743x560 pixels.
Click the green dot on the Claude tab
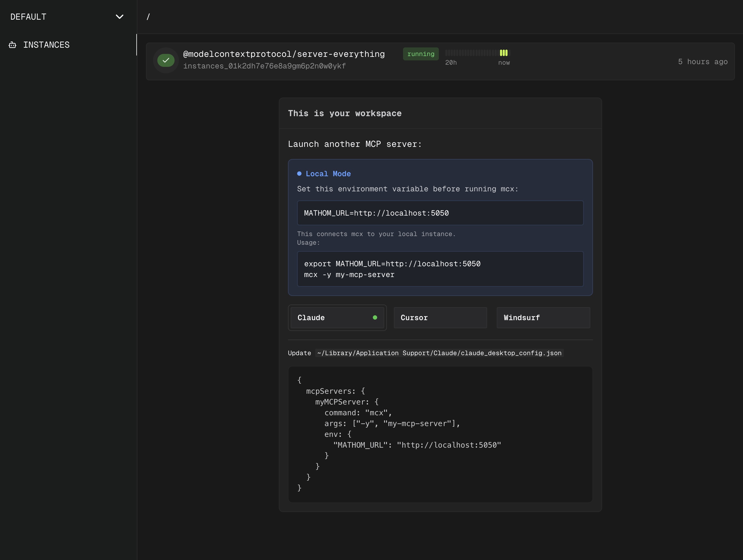tap(375, 317)
